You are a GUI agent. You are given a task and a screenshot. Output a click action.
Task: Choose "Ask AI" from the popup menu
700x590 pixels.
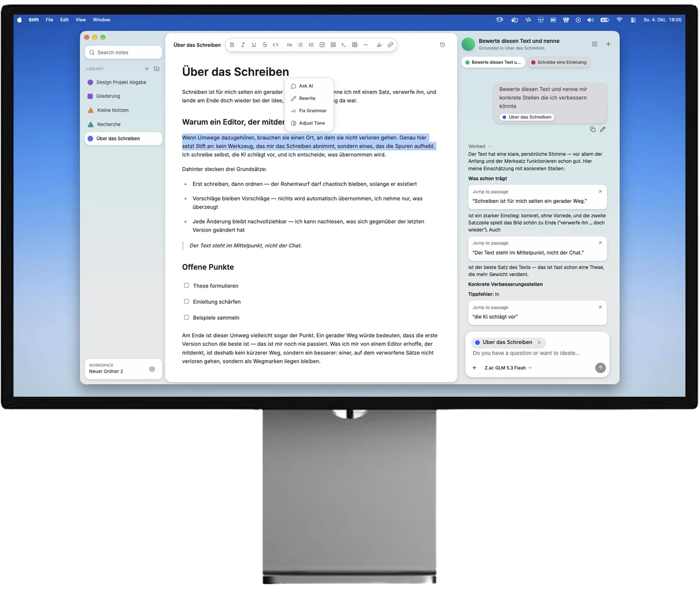(x=309, y=86)
